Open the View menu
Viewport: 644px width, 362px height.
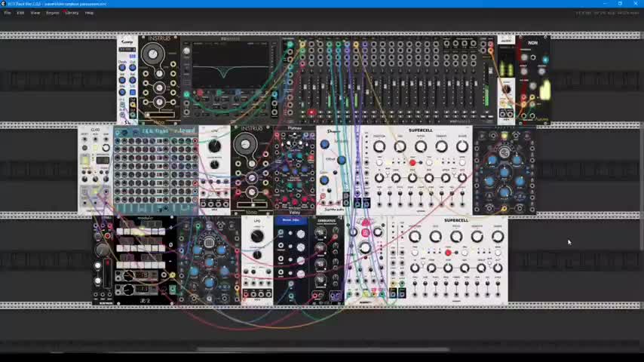(35, 13)
